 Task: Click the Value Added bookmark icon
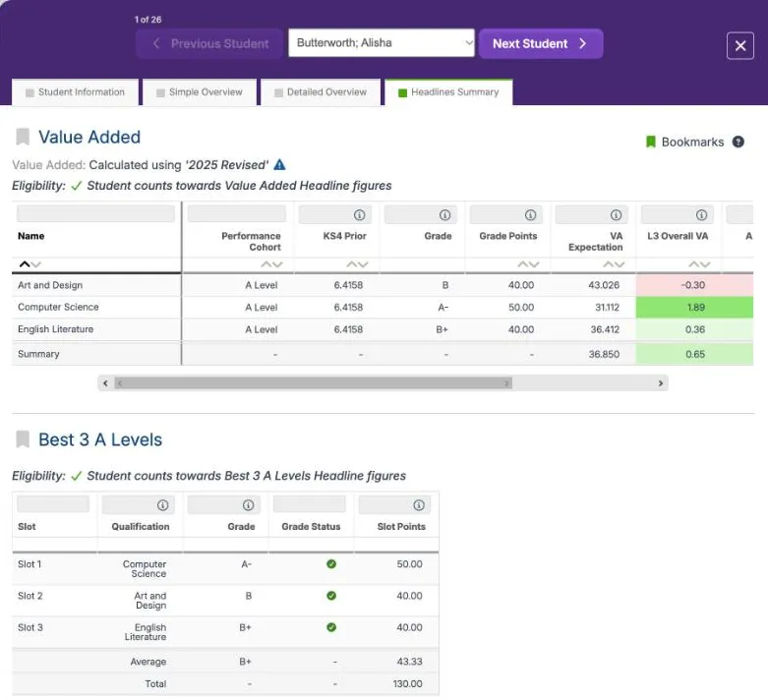[23, 137]
